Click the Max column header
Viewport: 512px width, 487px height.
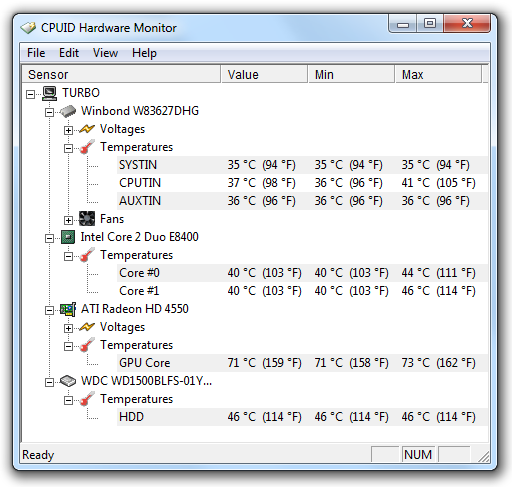coord(438,74)
